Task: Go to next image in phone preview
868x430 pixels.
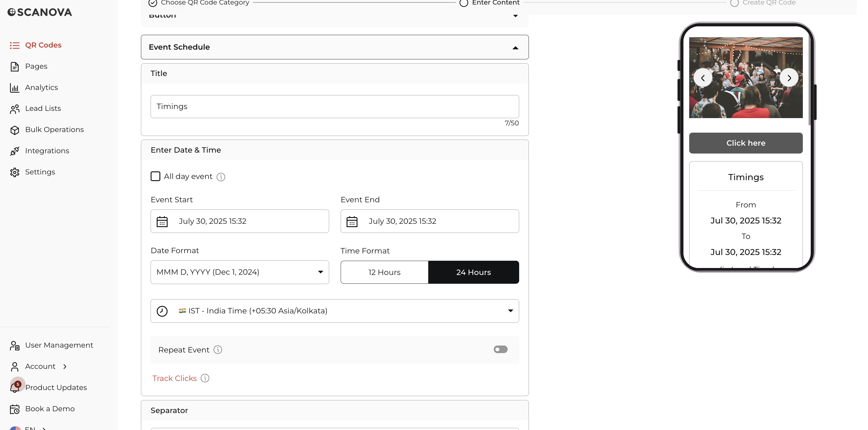Action: [x=789, y=78]
